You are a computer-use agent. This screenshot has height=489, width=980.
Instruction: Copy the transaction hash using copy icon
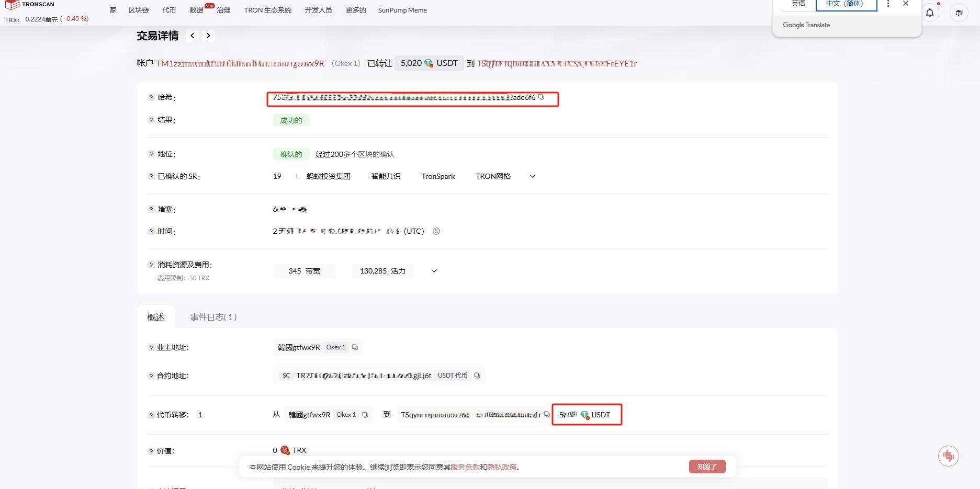541,97
